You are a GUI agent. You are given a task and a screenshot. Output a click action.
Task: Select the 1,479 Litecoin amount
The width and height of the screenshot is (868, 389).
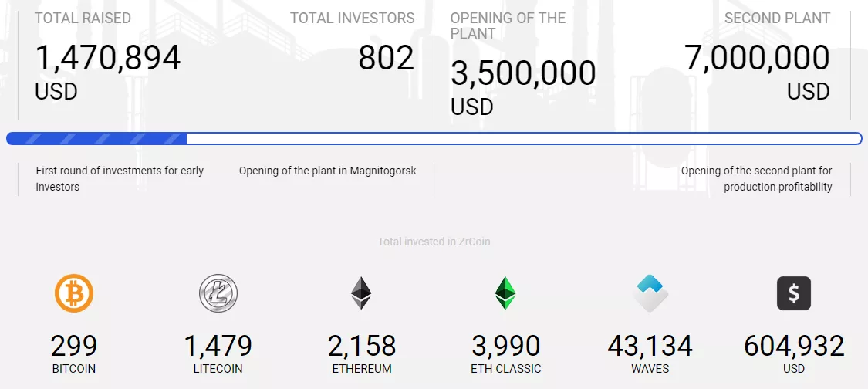click(218, 346)
